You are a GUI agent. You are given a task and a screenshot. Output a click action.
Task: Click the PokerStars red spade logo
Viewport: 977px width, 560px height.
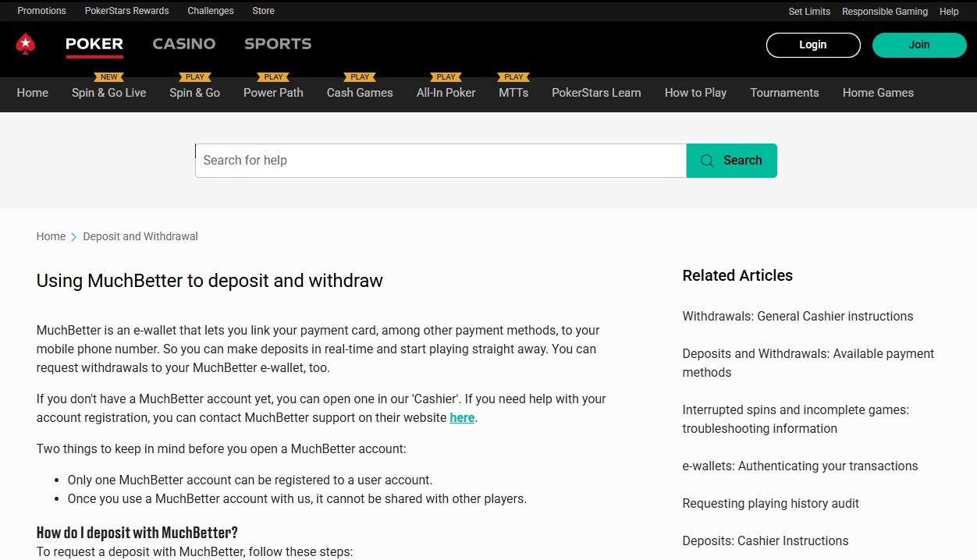pos(24,44)
